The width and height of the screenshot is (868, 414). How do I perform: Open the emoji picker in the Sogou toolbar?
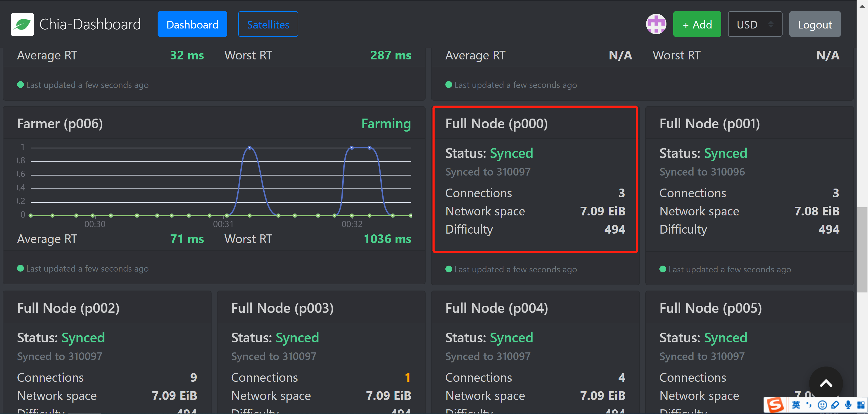[x=822, y=406]
